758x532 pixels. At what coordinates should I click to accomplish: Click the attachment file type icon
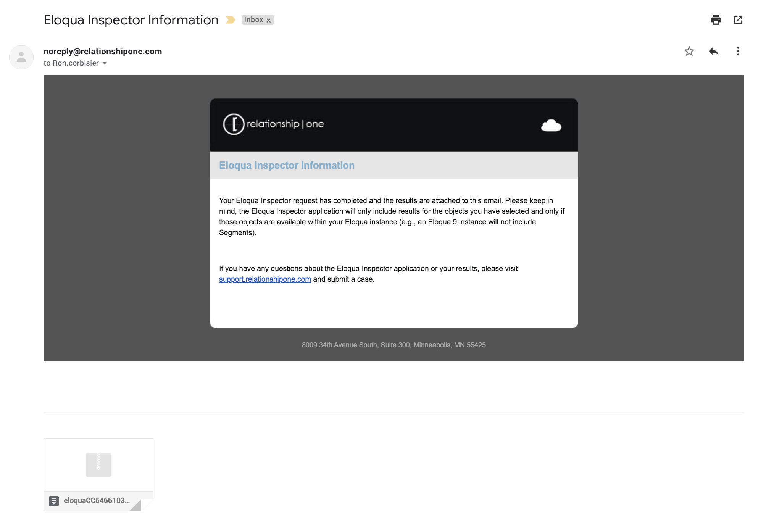[54, 501]
